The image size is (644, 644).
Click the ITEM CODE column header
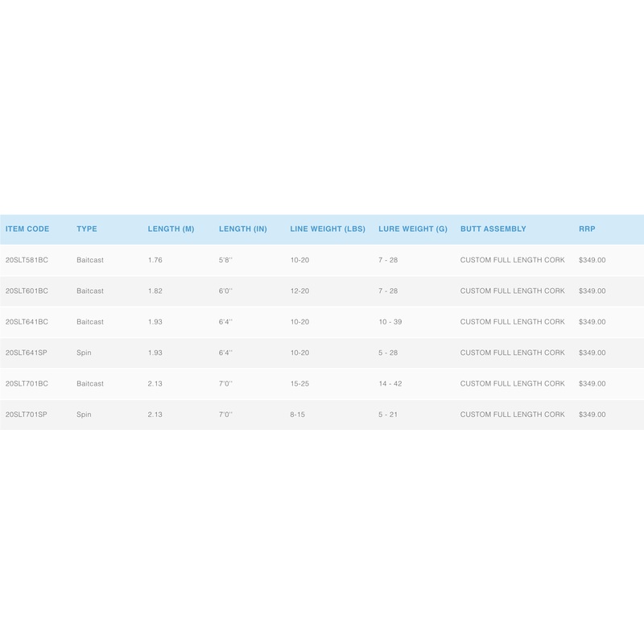(27, 229)
